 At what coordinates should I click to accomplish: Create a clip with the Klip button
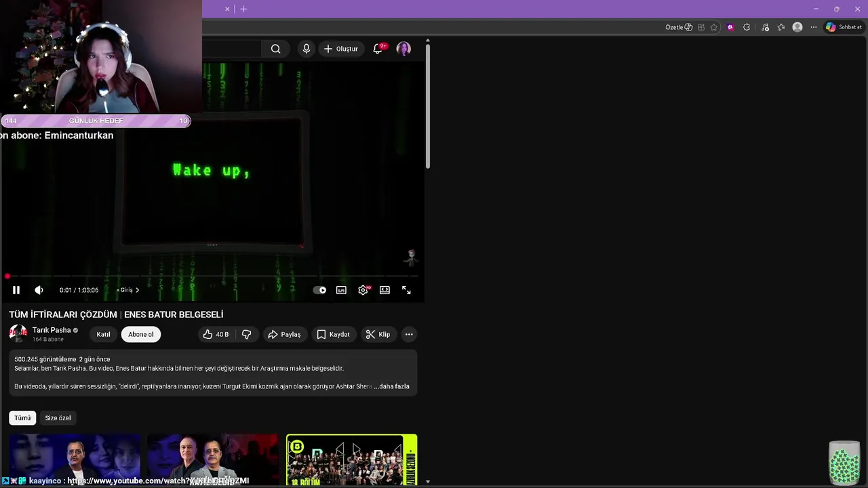pyautogui.click(x=378, y=334)
